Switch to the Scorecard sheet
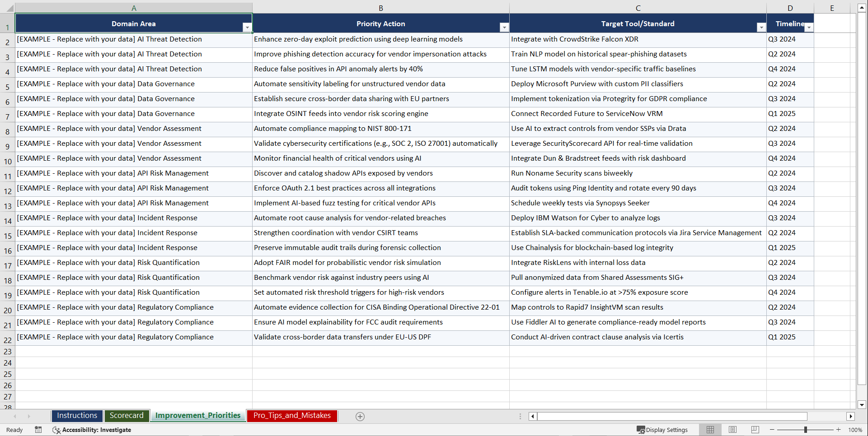Screen dimensions: 868x436 pos(127,416)
